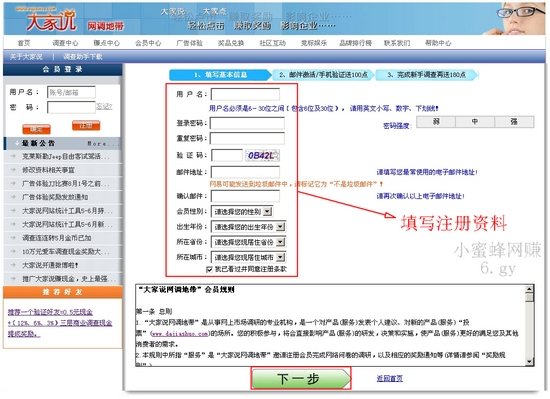This screenshot has height=399, width=550.
Task: Open the announcement 推广大家说赚现金,史上最强...
Action: (68, 279)
